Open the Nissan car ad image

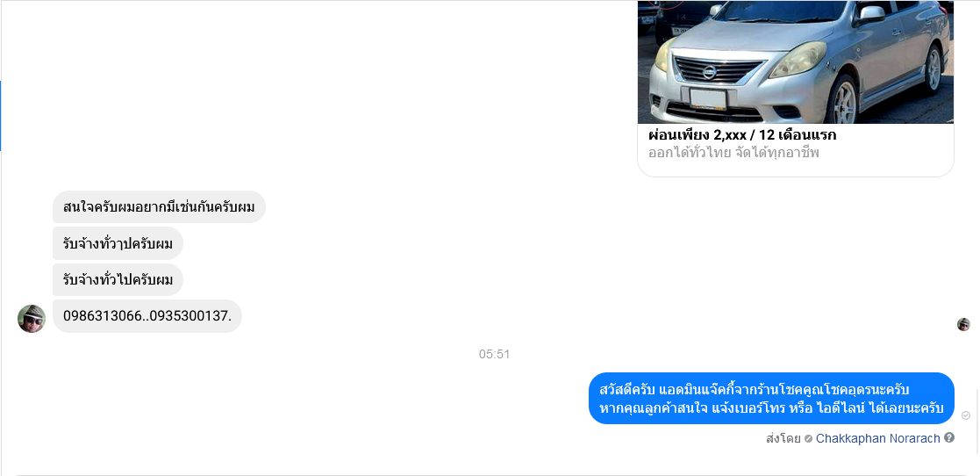[x=795, y=62]
